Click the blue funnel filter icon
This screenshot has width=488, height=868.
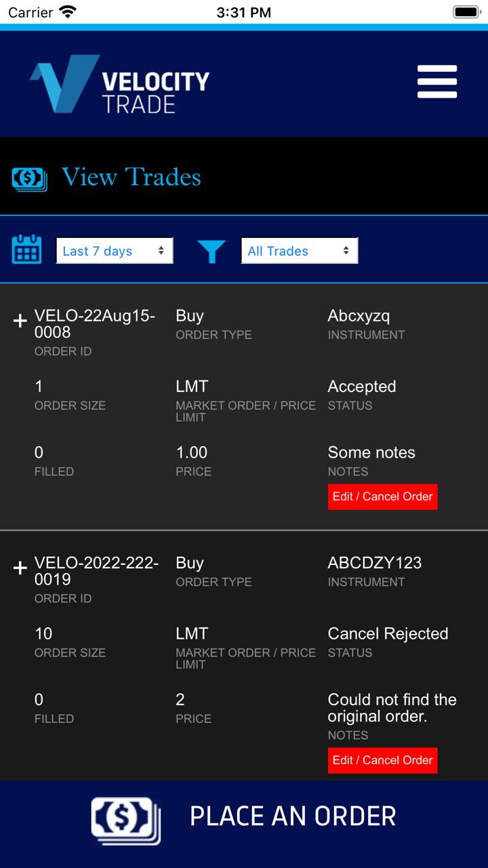(x=211, y=251)
